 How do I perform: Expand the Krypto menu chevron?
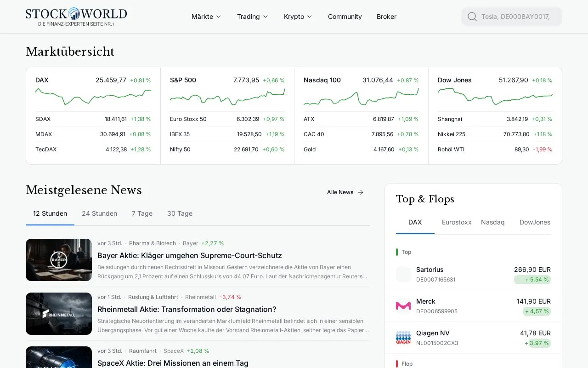(310, 17)
